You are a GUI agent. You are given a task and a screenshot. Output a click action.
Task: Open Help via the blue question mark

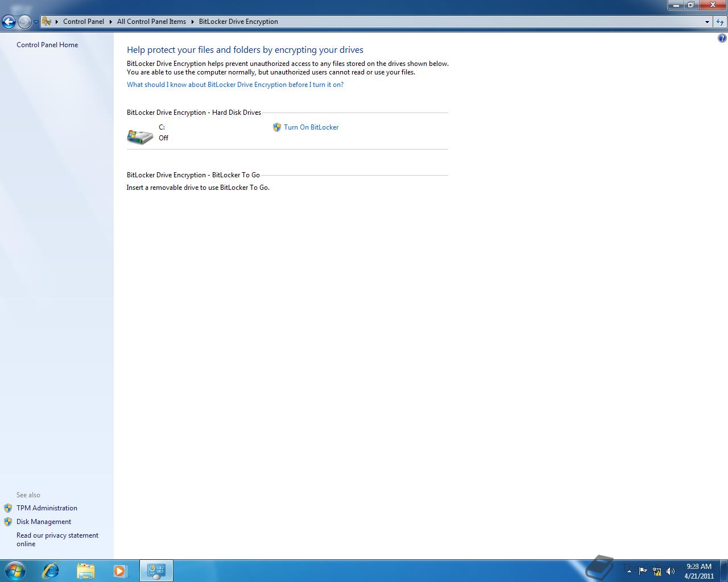tap(722, 38)
